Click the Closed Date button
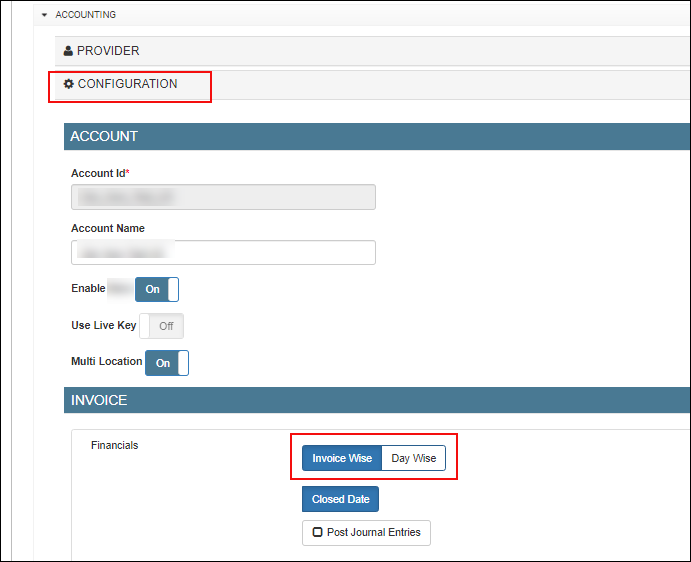The height and width of the screenshot is (562, 691). point(340,499)
